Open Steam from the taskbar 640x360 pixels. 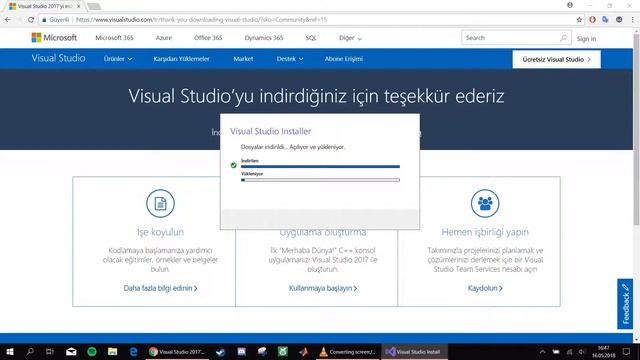[220, 351]
